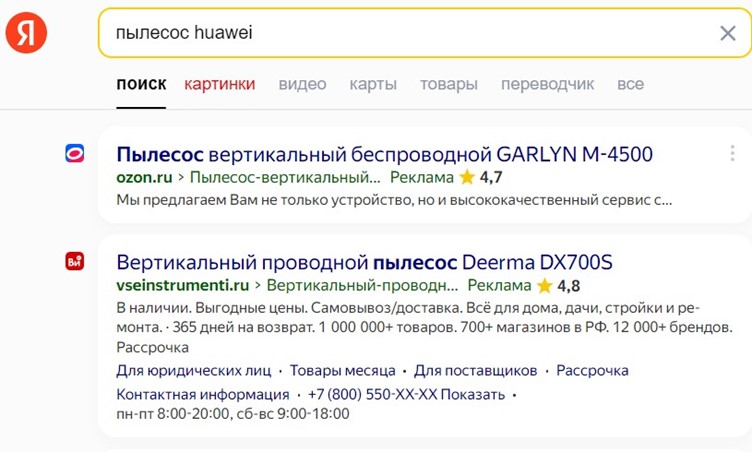Image resolution: width=752 pixels, height=452 pixels.
Task: Follow the Пылесос-вертикальный… breadcrumb link
Action: (x=285, y=178)
